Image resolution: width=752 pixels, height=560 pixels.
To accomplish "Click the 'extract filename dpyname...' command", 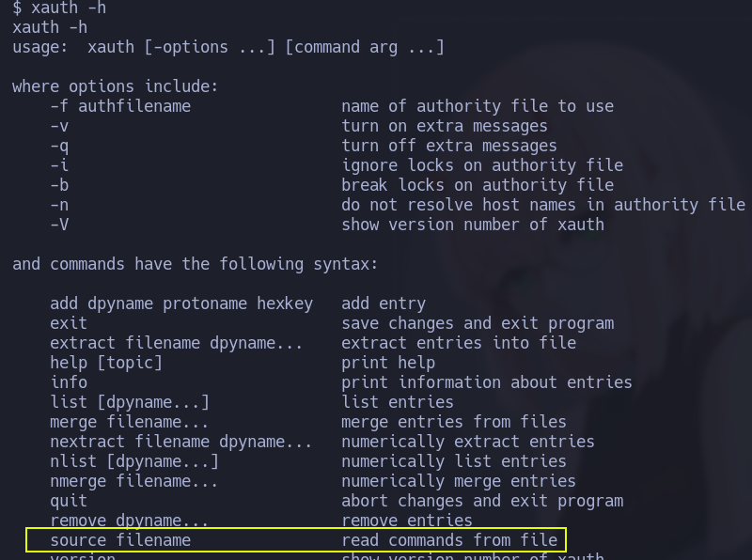I will point(177,343).
